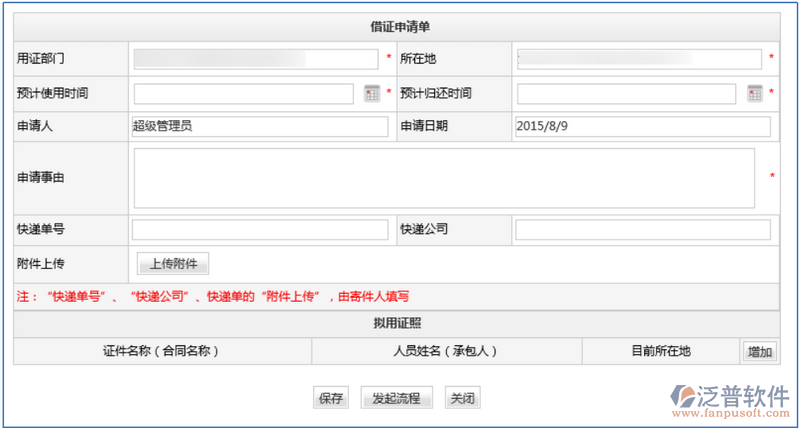Click 增加 to add a certificate row
800x429 pixels.
click(x=759, y=351)
